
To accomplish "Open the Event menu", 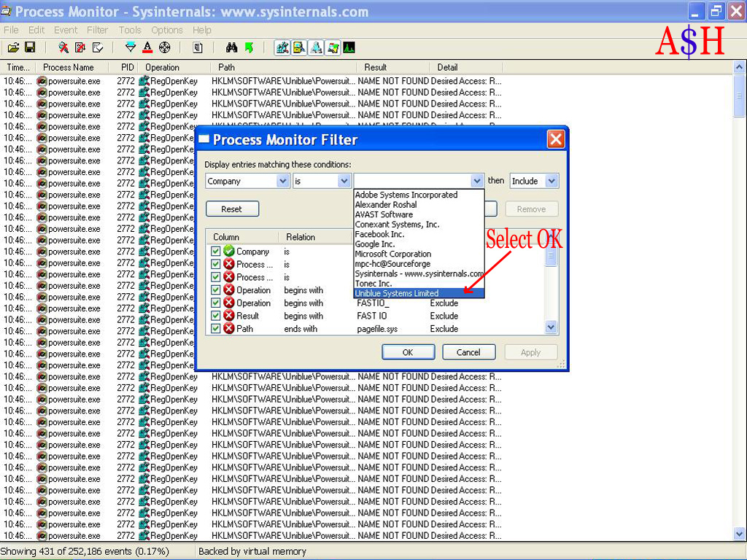I will [x=66, y=30].
